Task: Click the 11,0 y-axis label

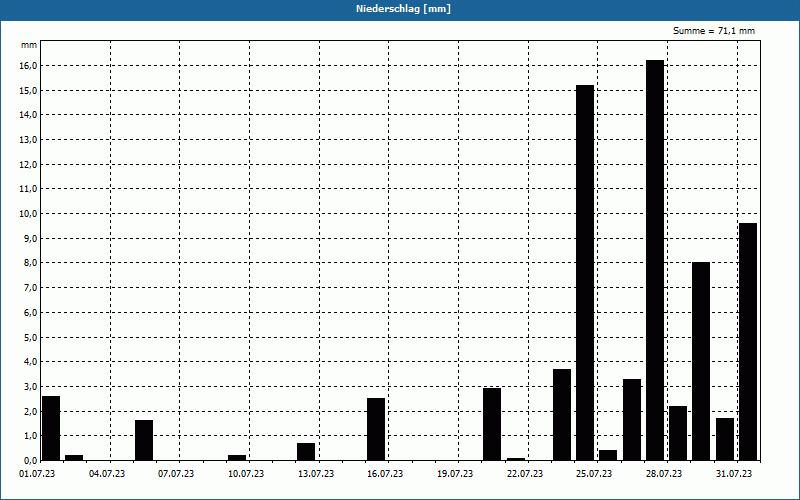Action: (29, 189)
